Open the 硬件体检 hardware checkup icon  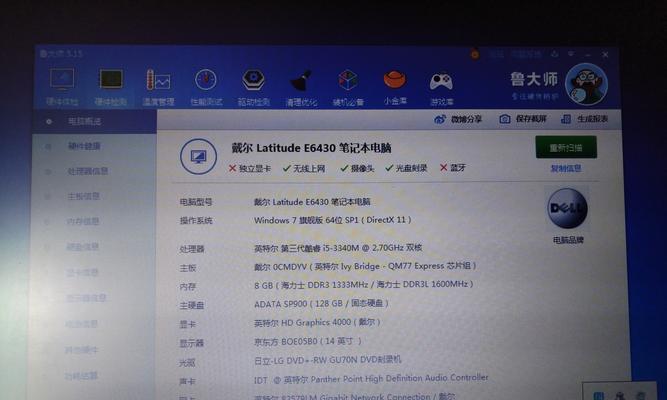pos(62,79)
